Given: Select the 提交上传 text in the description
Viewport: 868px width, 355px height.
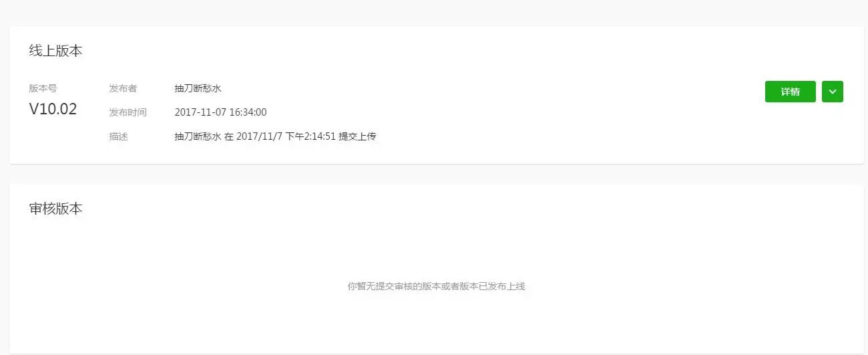Looking at the screenshot, I should 357,136.
